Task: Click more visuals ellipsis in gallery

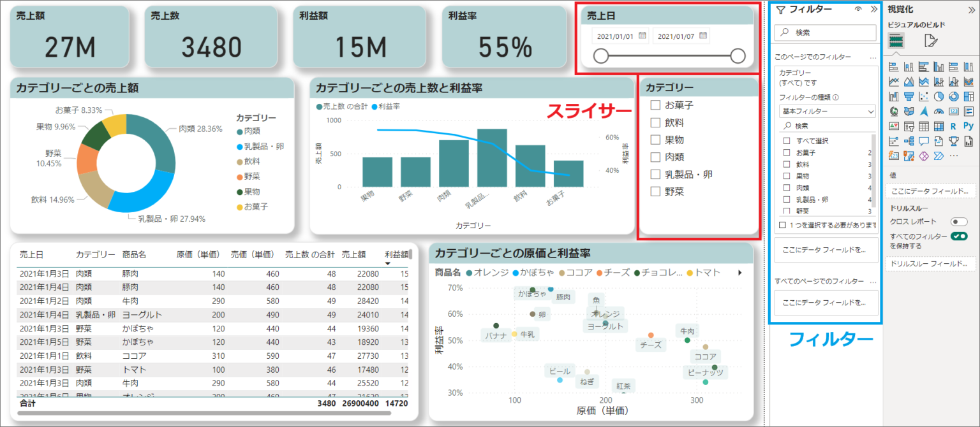Action: 954,156
